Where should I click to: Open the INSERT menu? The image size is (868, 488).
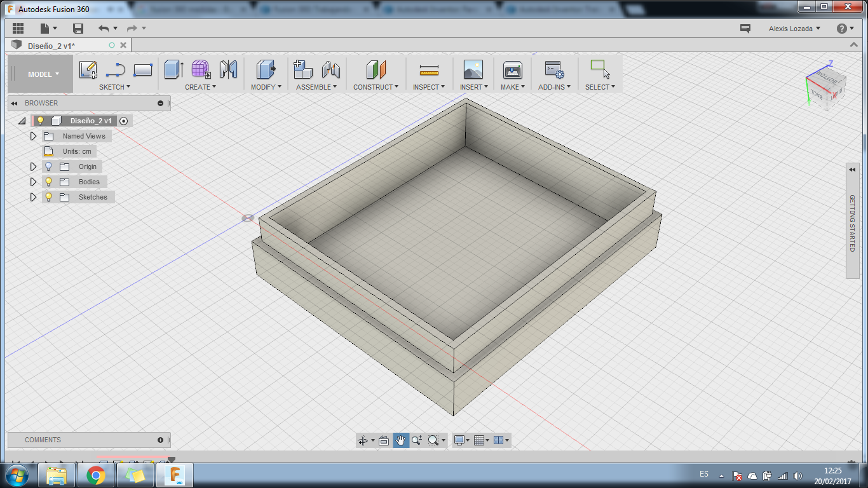tap(474, 87)
